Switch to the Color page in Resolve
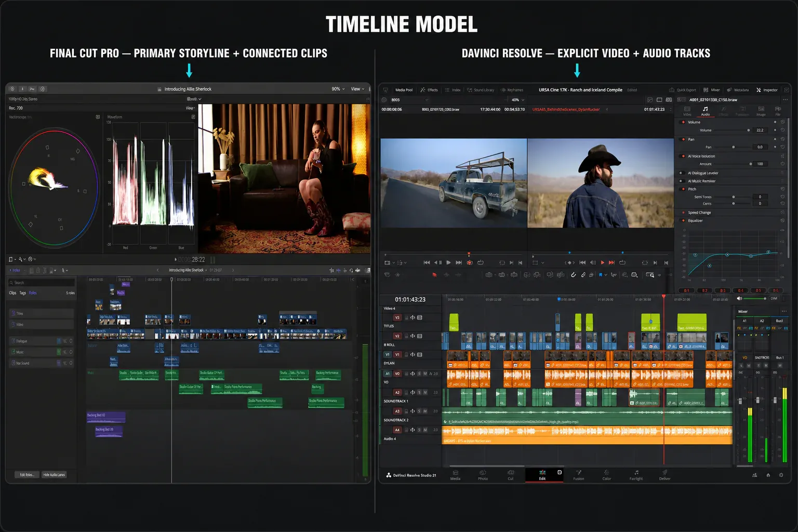The height and width of the screenshot is (532, 798). pyautogui.click(x=606, y=475)
